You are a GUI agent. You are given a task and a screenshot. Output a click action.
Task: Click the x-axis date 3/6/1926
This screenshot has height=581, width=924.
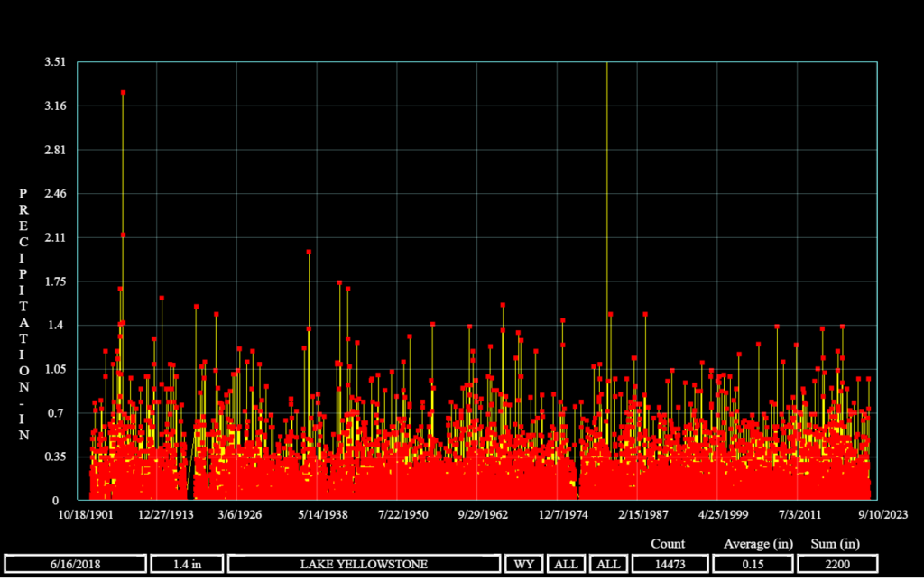coord(240,514)
